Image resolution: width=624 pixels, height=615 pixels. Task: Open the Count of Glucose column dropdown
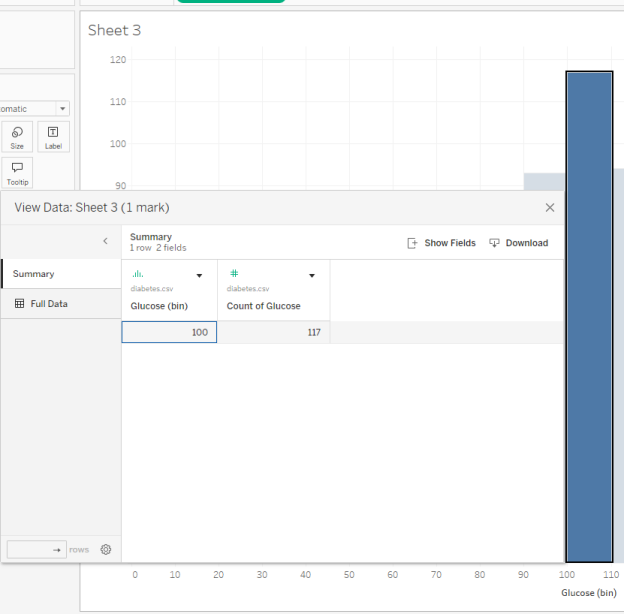[312, 275]
